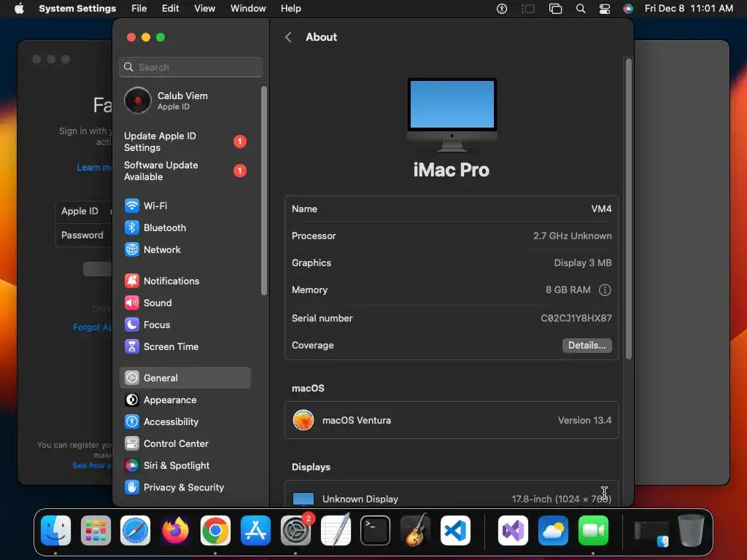Click Password field in background window
The height and width of the screenshot is (560, 747).
pyautogui.click(x=84, y=236)
